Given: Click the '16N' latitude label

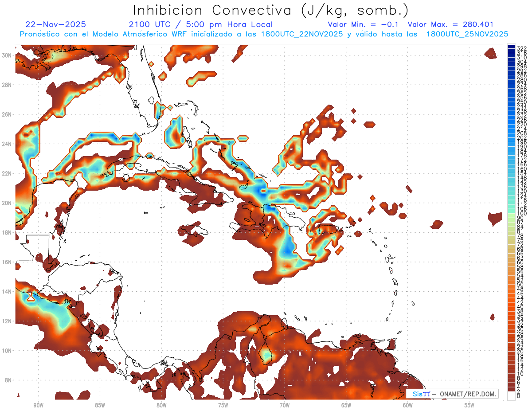Looking at the screenshot, I should 7,262.
